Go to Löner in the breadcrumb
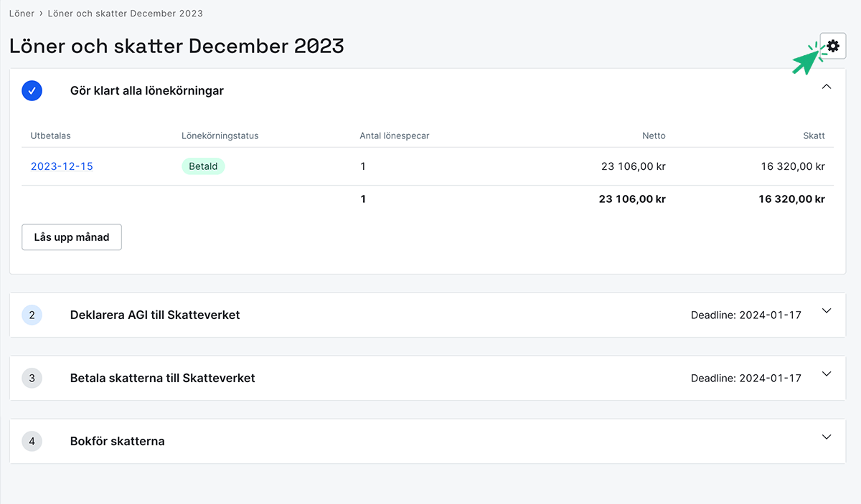Viewport: 861px width, 504px height. (x=22, y=14)
